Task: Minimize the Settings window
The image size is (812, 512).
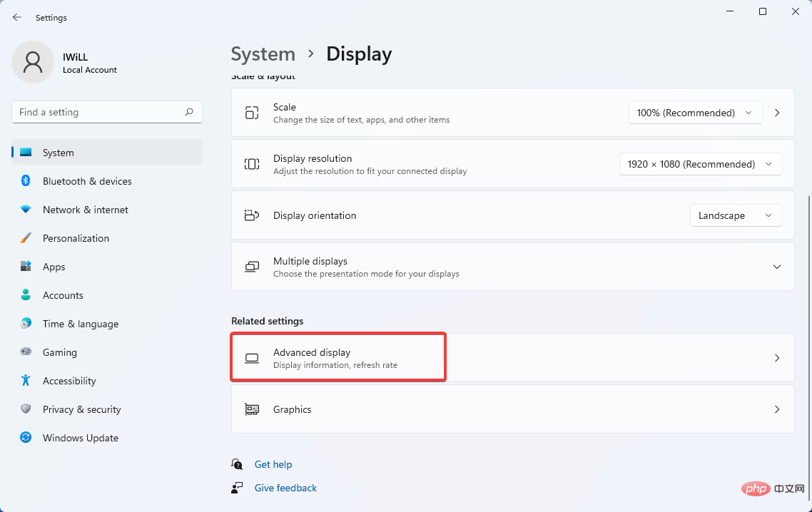Action: (x=730, y=11)
